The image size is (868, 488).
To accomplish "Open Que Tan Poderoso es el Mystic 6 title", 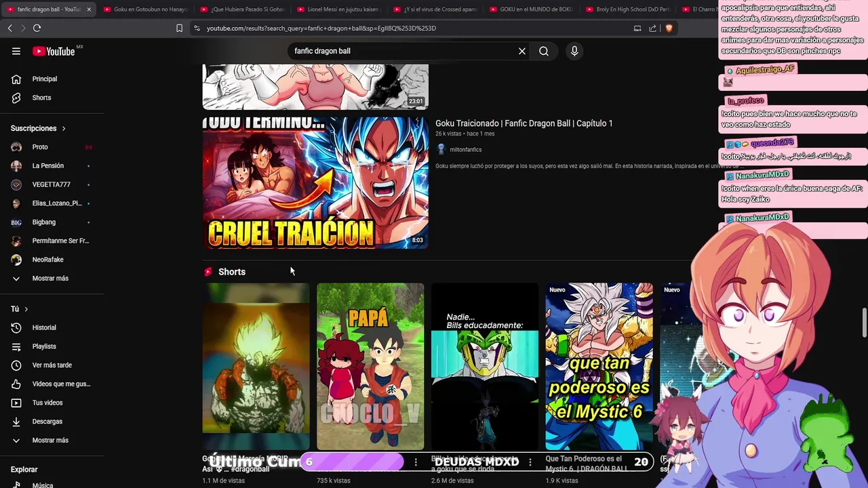I will [585, 464].
